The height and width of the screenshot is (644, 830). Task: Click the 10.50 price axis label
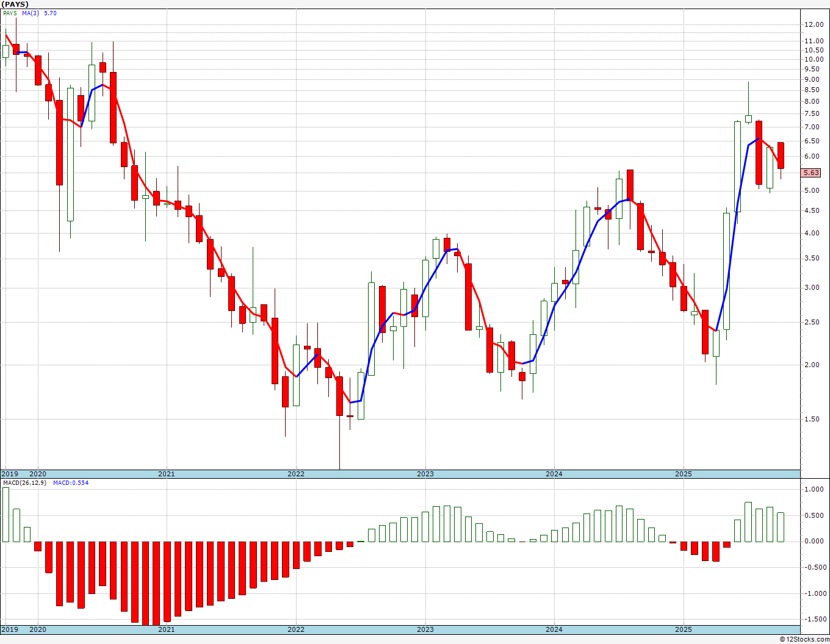814,50
